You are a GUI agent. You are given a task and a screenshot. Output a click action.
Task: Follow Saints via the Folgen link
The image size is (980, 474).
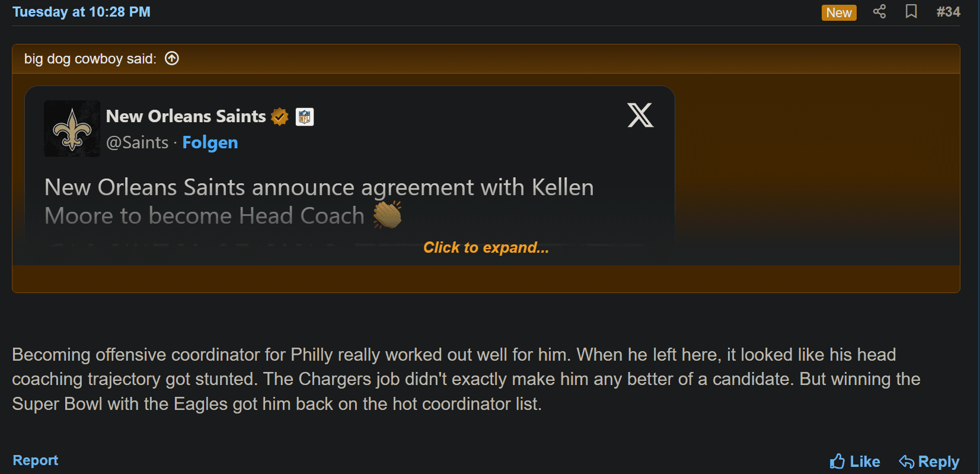pos(210,142)
